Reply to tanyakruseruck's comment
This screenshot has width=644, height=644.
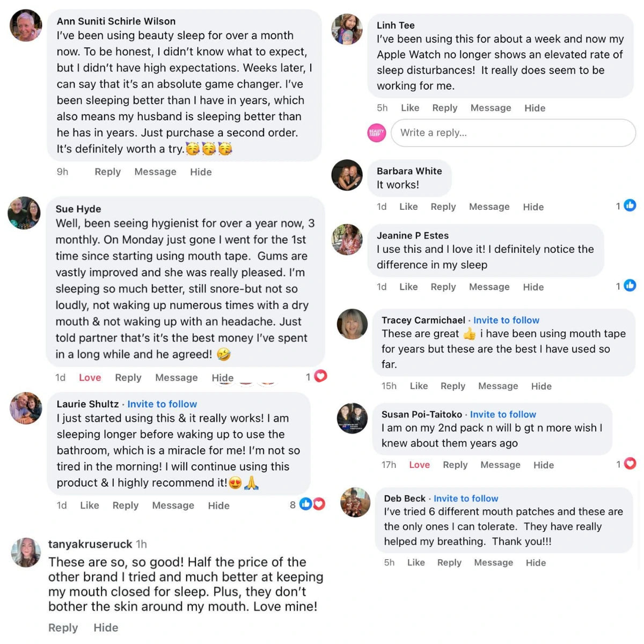coord(63,628)
